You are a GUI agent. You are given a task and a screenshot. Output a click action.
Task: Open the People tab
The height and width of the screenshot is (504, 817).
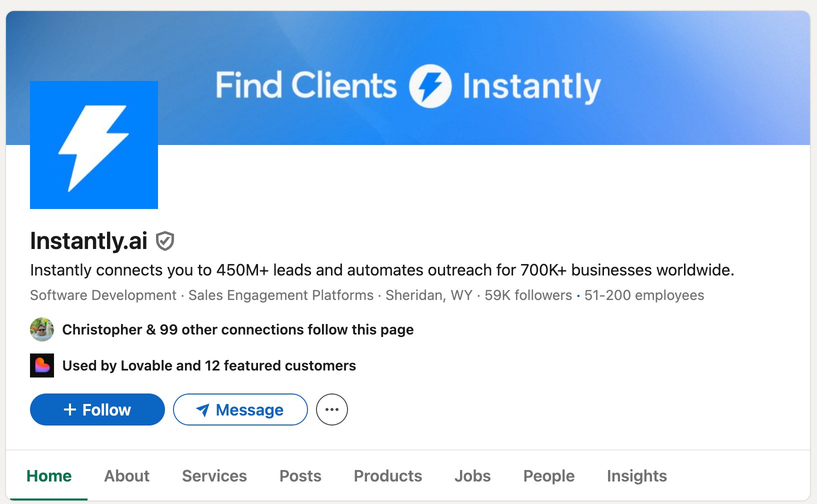click(x=548, y=476)
